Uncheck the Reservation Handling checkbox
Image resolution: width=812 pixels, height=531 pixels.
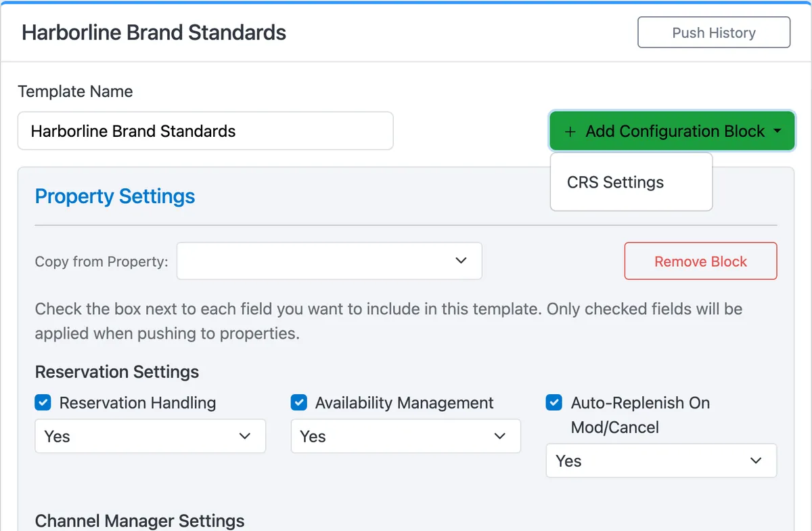tap(43, 403)
